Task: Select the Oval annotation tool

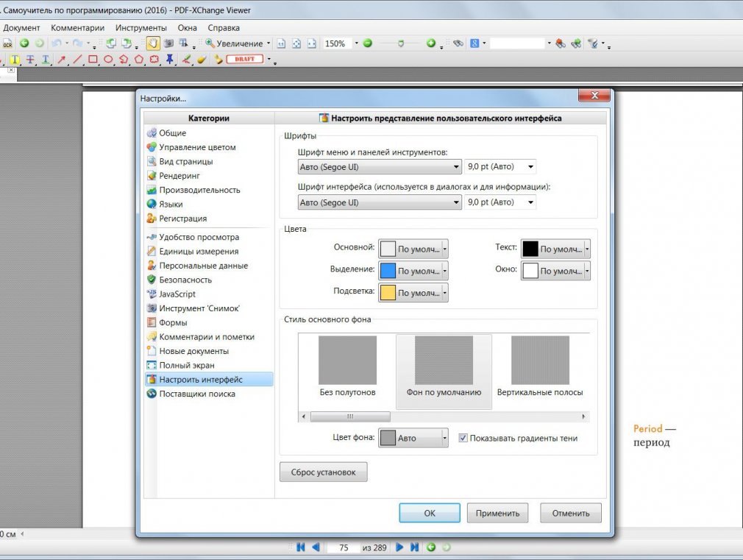Action: click(x=108, y=60)
